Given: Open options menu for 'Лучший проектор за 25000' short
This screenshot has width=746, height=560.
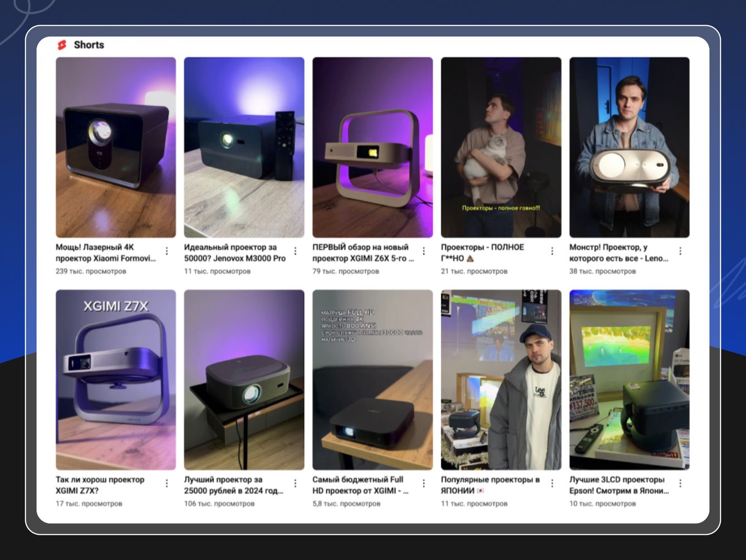Looking at the screenshot, I should click(295, 484).
